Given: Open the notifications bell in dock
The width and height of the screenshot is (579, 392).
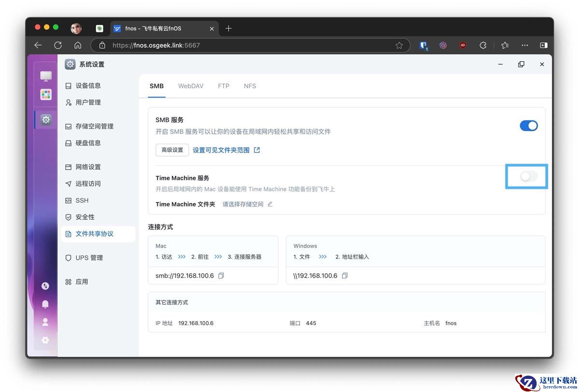Looking at the screenshot, I should point(45,304).
